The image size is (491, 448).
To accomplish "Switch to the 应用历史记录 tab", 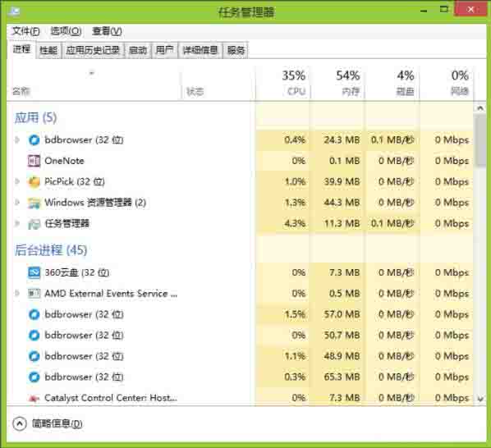I will [93, 50].
